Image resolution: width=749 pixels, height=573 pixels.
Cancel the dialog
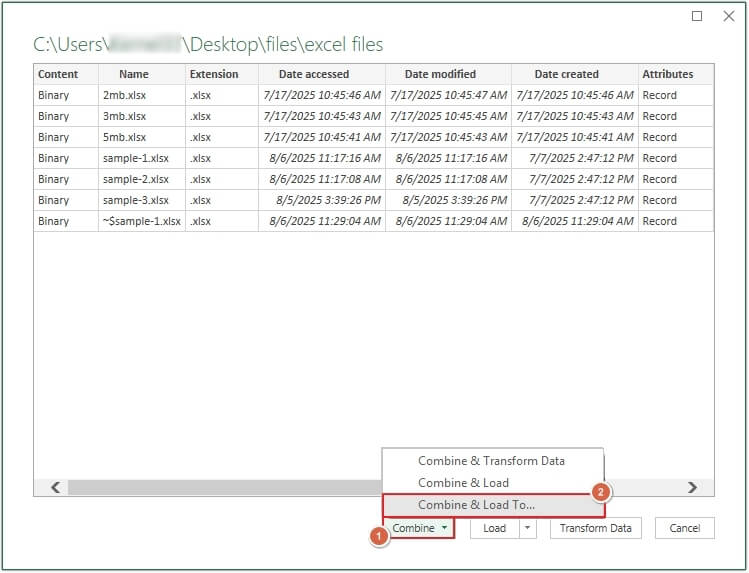pos(684,528)
